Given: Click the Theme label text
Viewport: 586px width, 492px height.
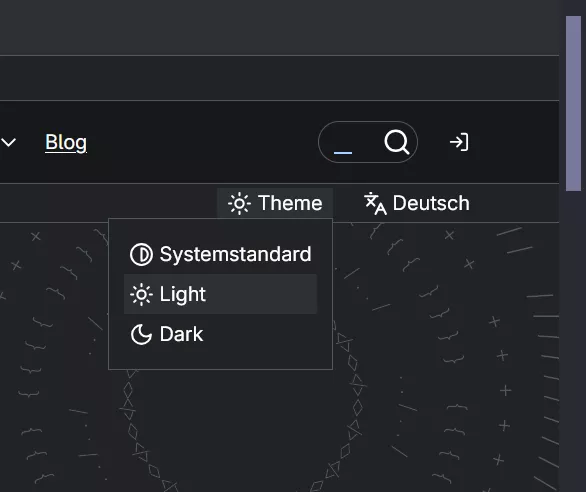Looking at the screenshot, I should (290, 203).
